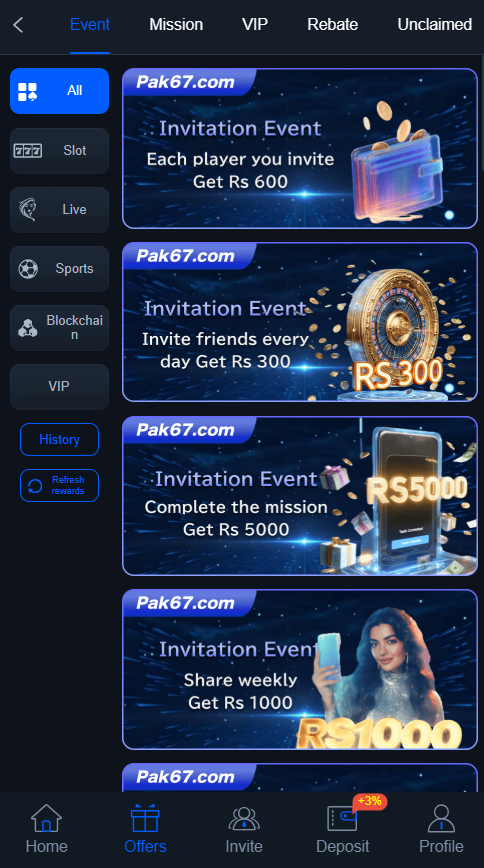Open the Share weekly Rs 1000 banner
Screen dimensions: 484x868
pos(300,669)
